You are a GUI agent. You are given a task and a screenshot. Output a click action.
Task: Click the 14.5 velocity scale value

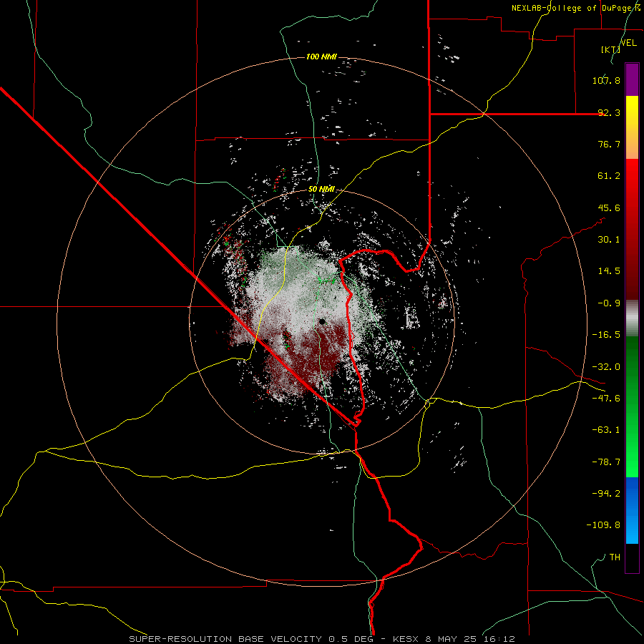(x=609, y=271)
